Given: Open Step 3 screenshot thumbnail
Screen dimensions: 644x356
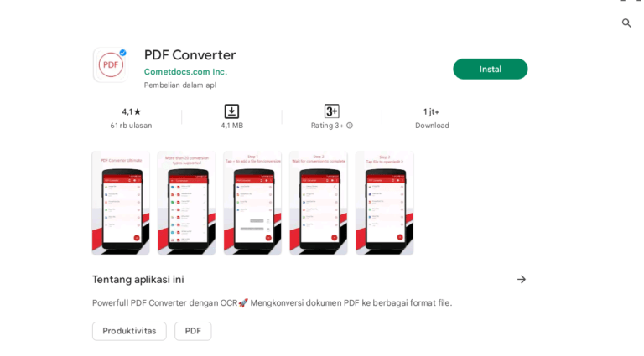Looking at the screenshot, I should tap(384, 203).
